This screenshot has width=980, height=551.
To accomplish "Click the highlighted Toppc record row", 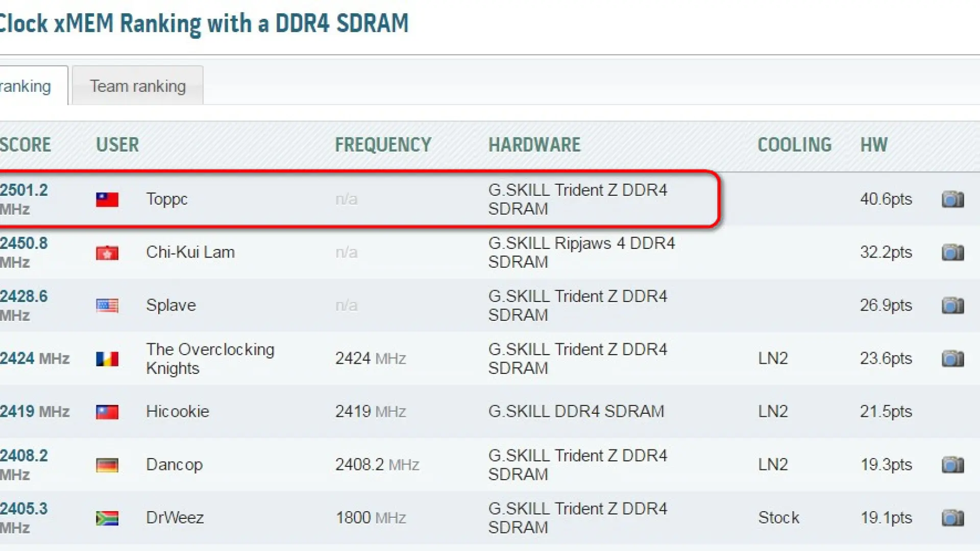I will tap(357, 199).
